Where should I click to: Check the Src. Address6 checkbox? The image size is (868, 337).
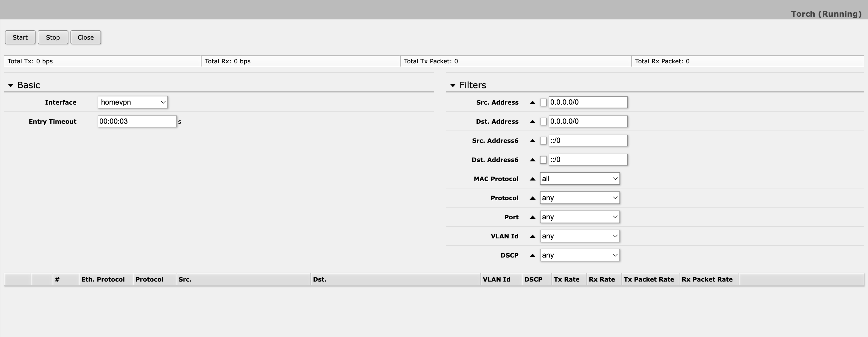coord(543,141)
